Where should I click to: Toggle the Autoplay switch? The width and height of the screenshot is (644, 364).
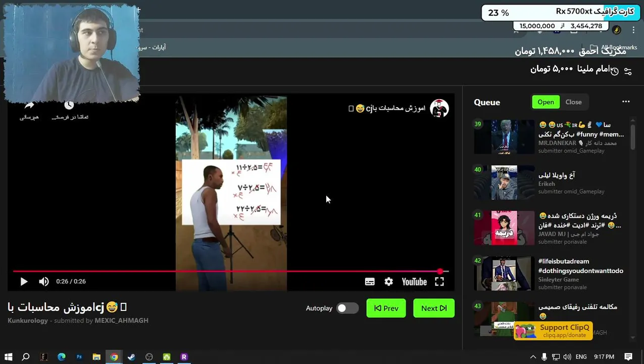(348, 308)
